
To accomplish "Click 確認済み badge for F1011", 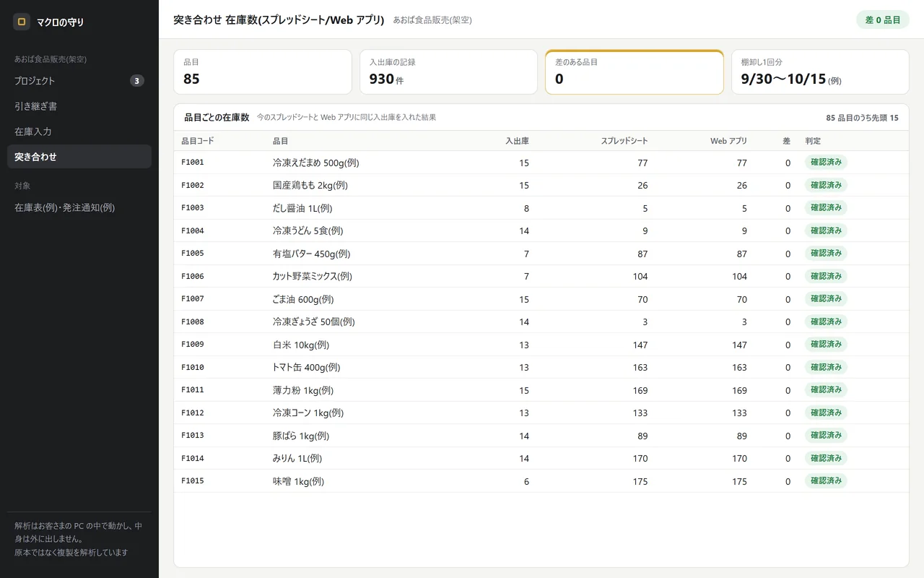I will click(826, 389).
